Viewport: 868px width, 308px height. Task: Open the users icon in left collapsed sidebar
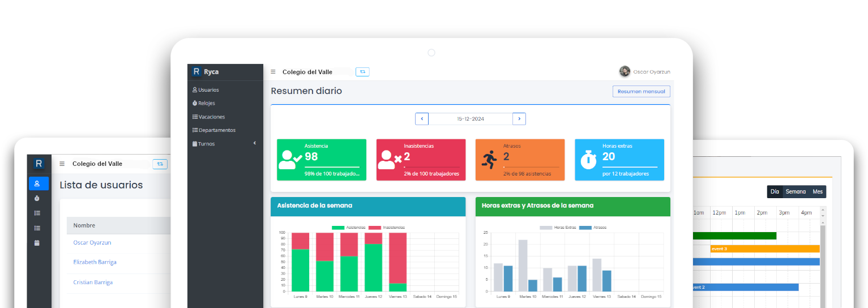click(37, 183)
